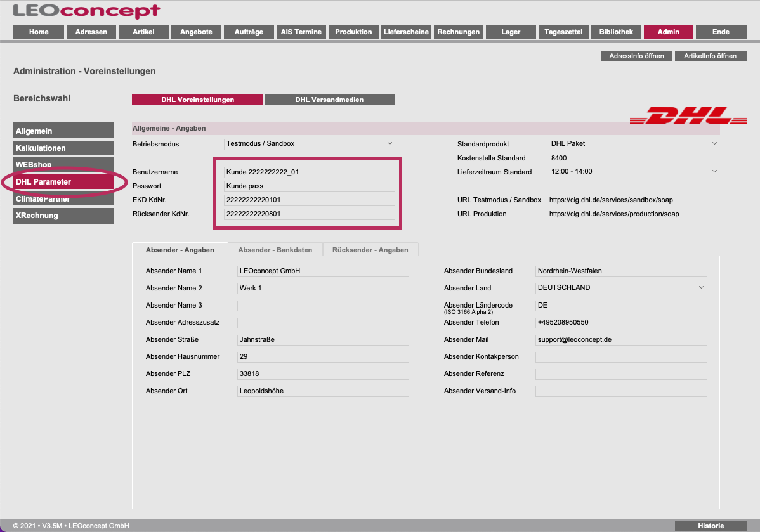Image resolution: width=760 pixels, height=532 pixels.
Task: Open the ClimatePartner section
Action: click(x=63, y=198)
